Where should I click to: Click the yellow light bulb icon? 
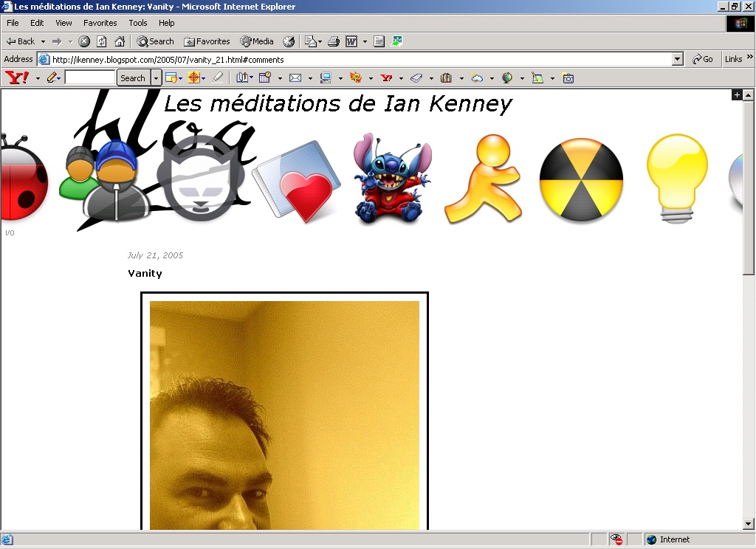pos(677,179)
